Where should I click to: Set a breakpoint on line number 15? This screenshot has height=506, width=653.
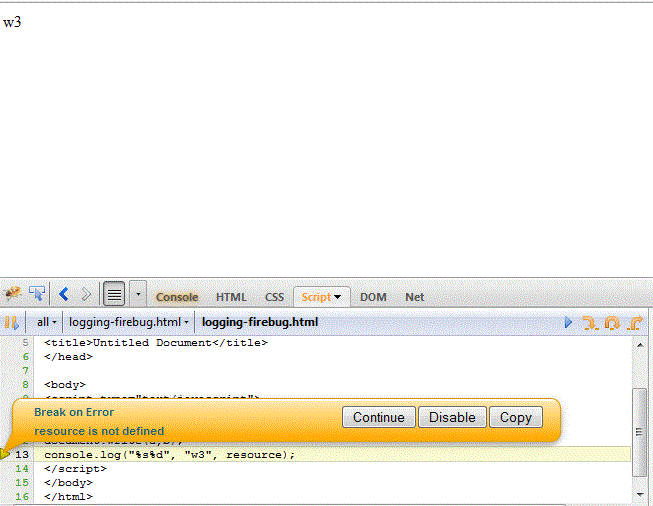click(22, 483)
